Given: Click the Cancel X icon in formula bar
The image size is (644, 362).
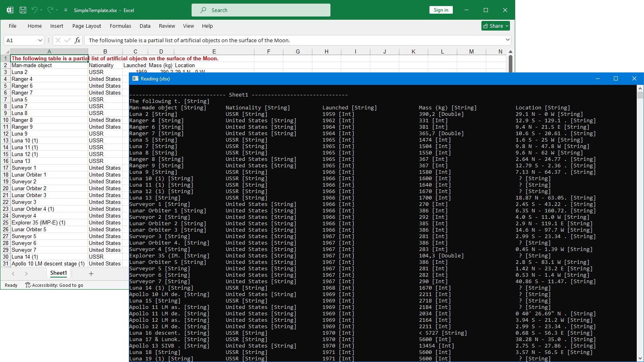Looking at the screenshot, I should point(58,40).
